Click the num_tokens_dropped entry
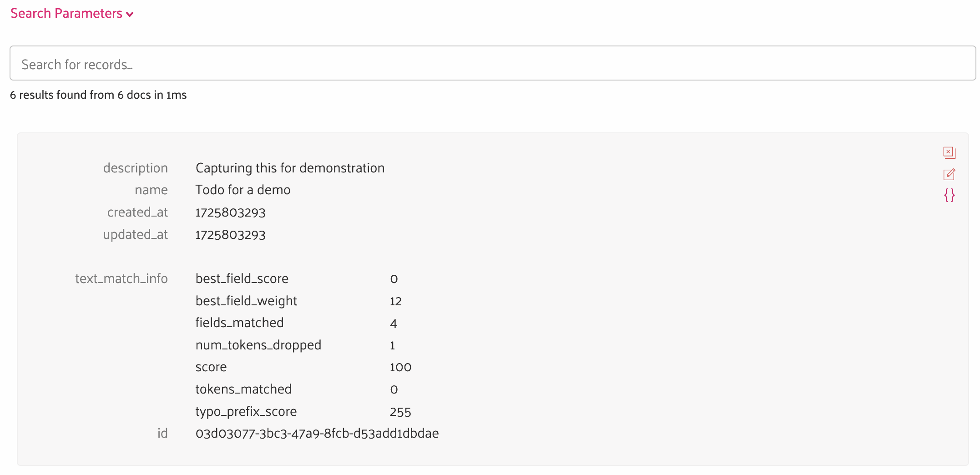Viewport: 980px width, 475px height. click(x=258, y=345)
